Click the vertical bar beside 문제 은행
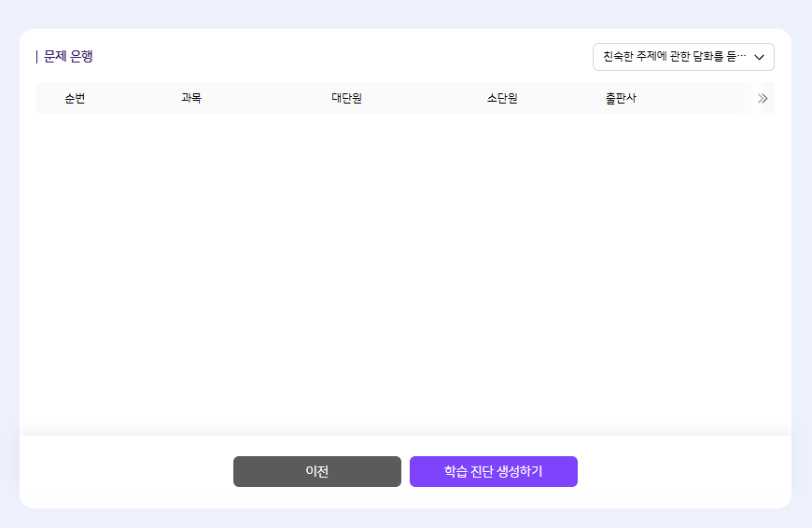The height and width of the screenshot is (528, 812). (37, 56)
